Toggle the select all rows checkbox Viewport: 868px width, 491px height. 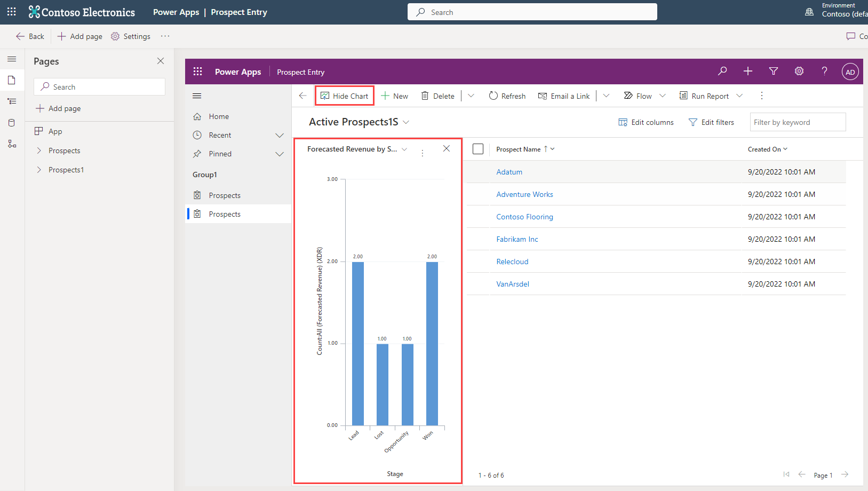478,149
